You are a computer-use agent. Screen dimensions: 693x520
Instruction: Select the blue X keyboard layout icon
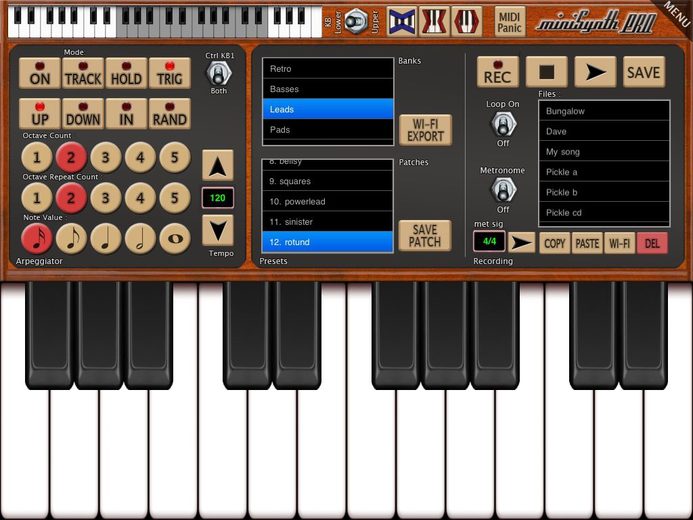click(x=402, y=21)
